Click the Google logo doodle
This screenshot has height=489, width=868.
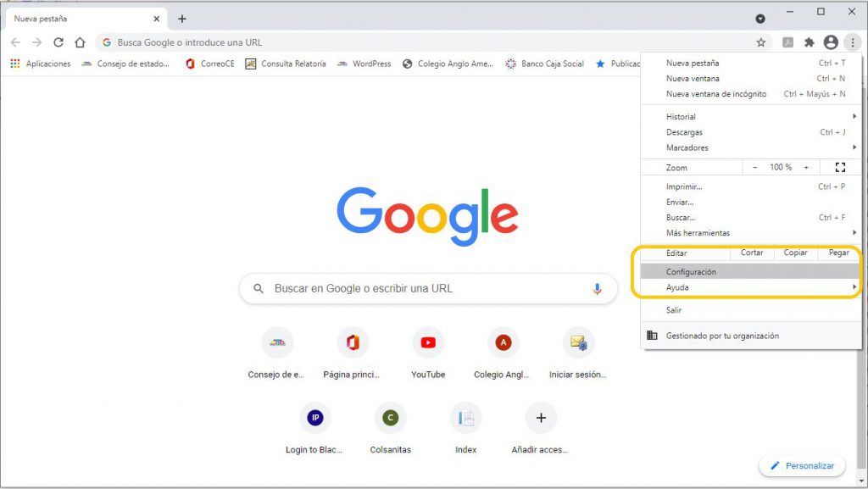click(x=427, y=216)
